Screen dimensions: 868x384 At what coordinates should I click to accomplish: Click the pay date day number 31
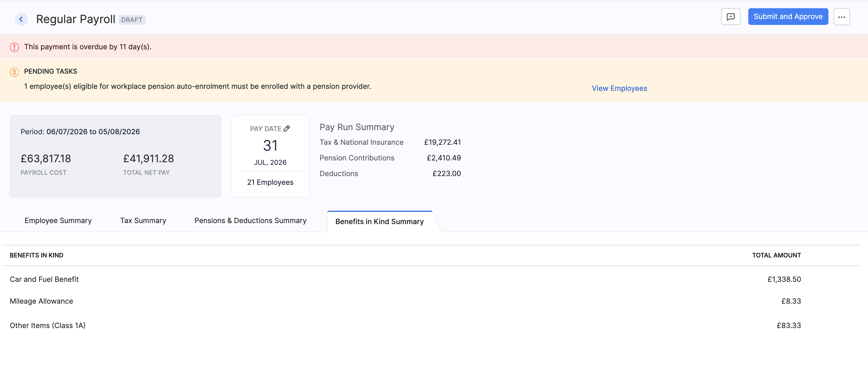pos(270,146)
